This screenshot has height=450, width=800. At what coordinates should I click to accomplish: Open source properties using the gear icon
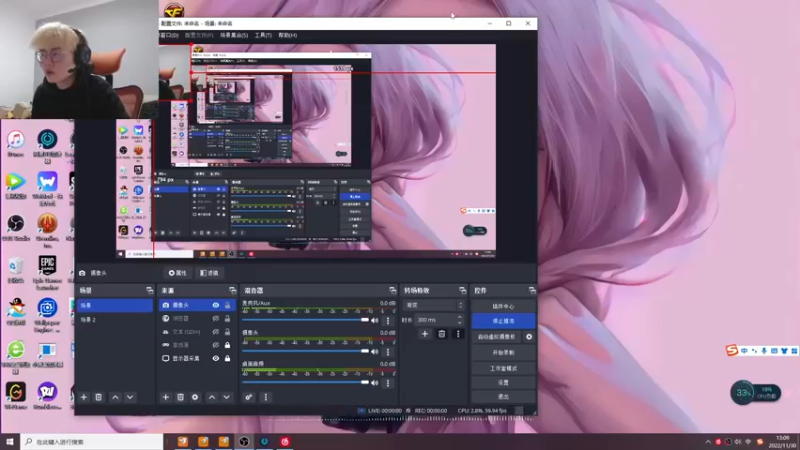point(195,397)
